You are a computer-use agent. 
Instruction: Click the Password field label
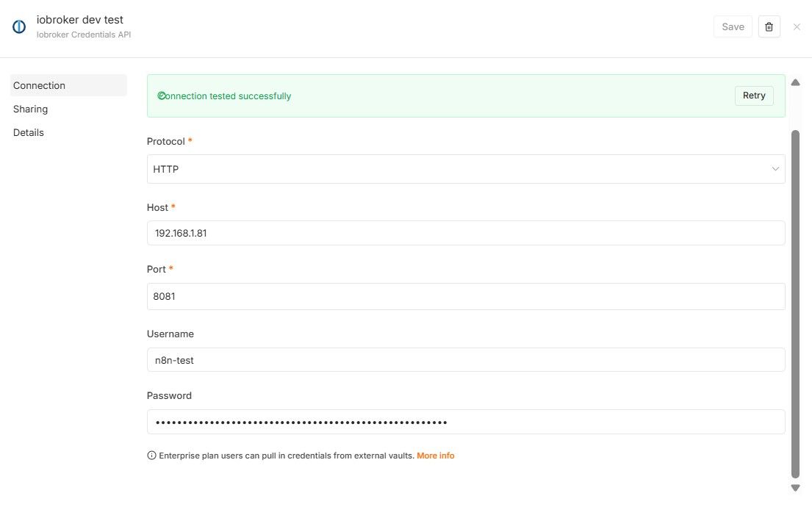[x=169, y=395]
